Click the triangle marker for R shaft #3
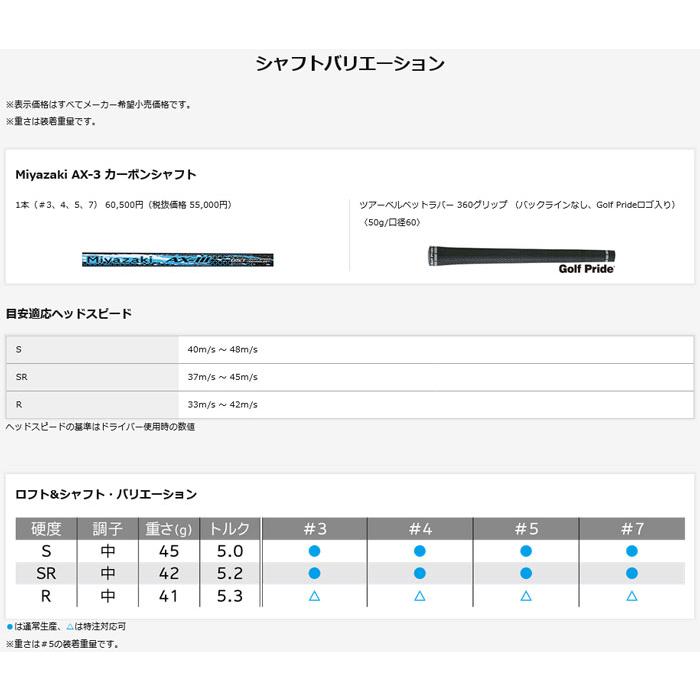 click(314, 596)
